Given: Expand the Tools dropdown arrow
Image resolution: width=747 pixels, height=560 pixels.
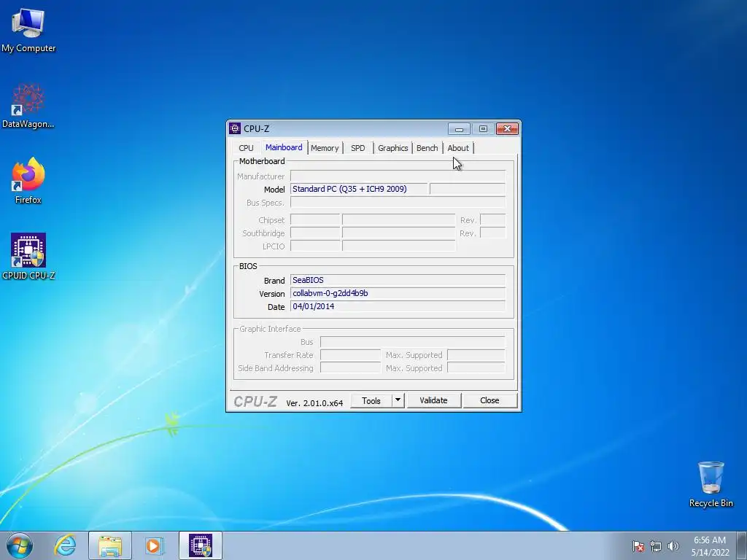Looking at the screenshot, I should pyautogui.click(x=398, y=400).
